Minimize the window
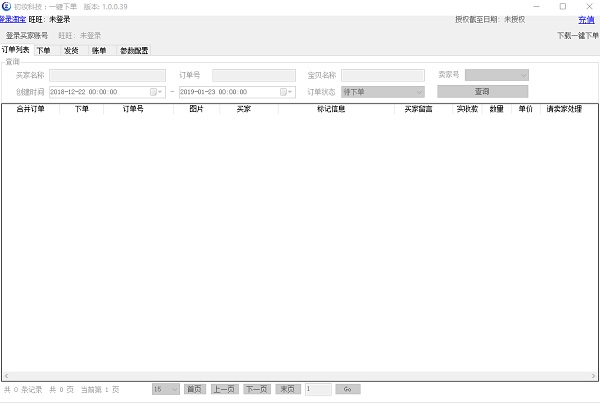Viewport: 600px width, 403px height. (536, 7)
